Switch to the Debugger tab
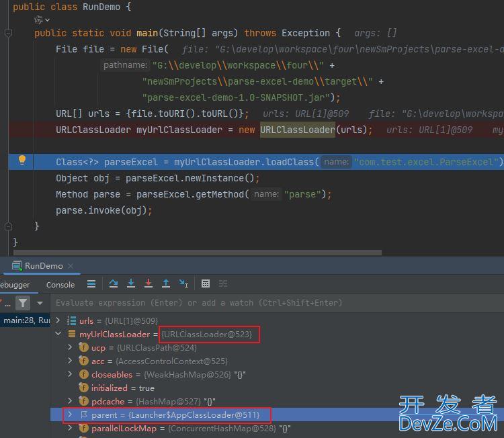Image resolution: width=504 pixels, height=438 pixels. tap(15, 285)
